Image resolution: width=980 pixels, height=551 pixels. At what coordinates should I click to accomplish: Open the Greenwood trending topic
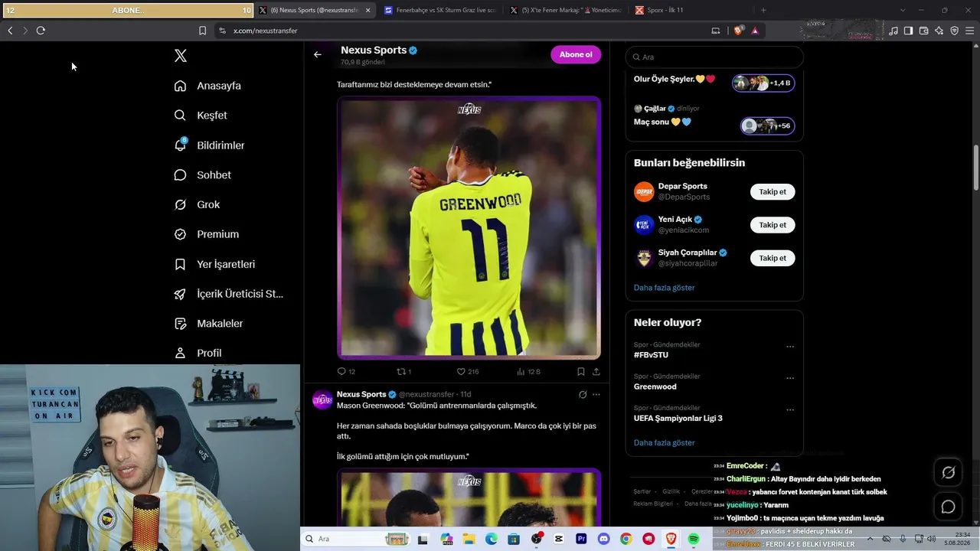655,386
